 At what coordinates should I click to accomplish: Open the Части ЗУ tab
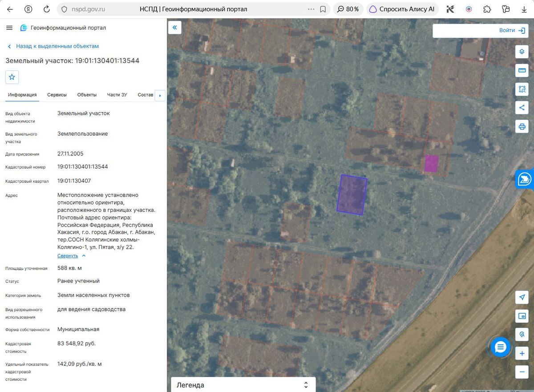(x=117, y=95)
